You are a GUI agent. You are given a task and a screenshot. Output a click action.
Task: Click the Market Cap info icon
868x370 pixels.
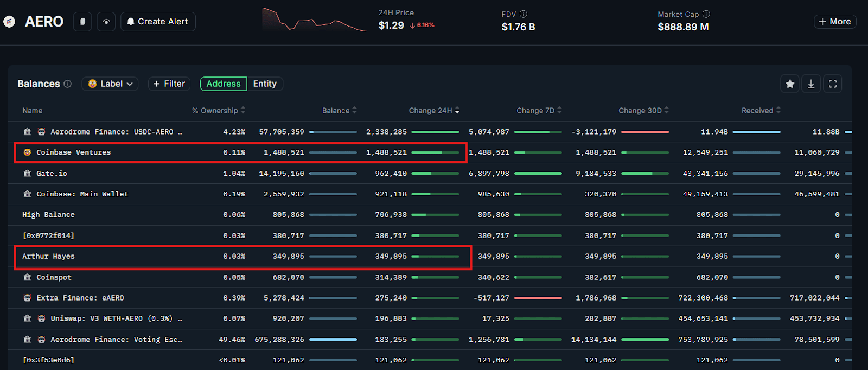pyautogui.click(x=706, y=14)
